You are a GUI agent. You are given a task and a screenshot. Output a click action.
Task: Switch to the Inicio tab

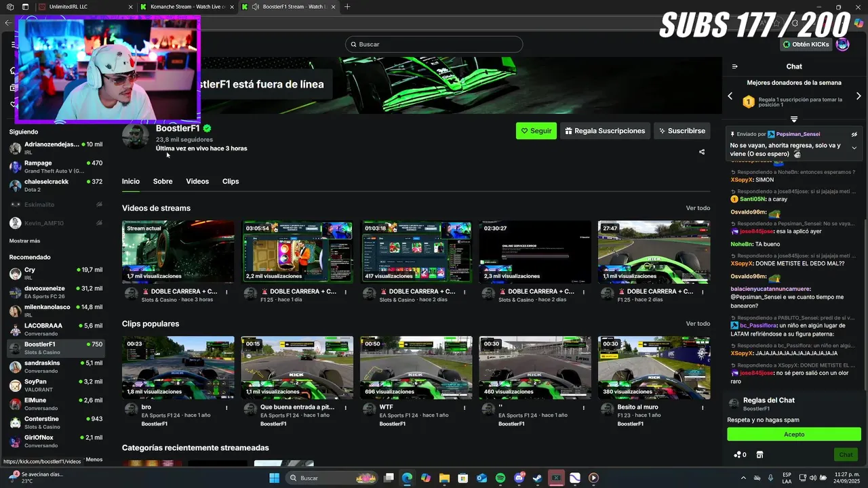pos(131,182)
